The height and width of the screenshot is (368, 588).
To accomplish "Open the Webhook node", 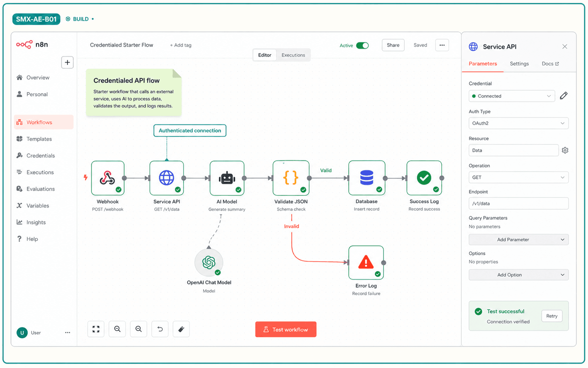I will (108, 178).
